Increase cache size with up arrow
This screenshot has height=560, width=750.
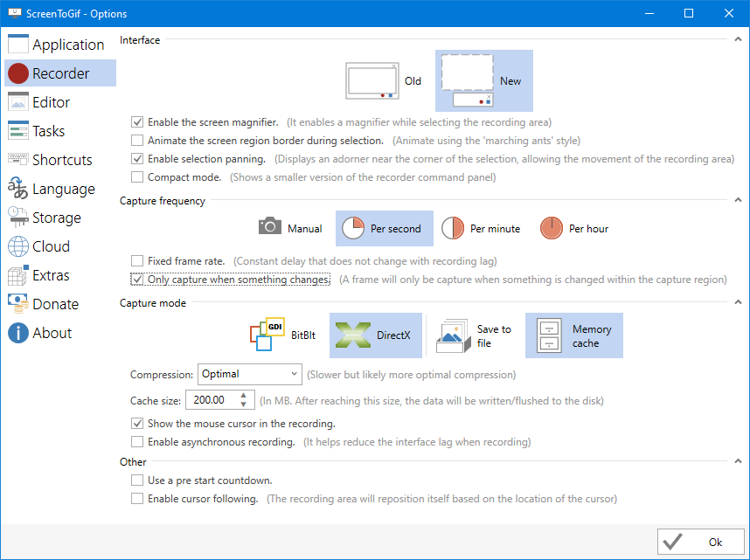pos(244,395)
